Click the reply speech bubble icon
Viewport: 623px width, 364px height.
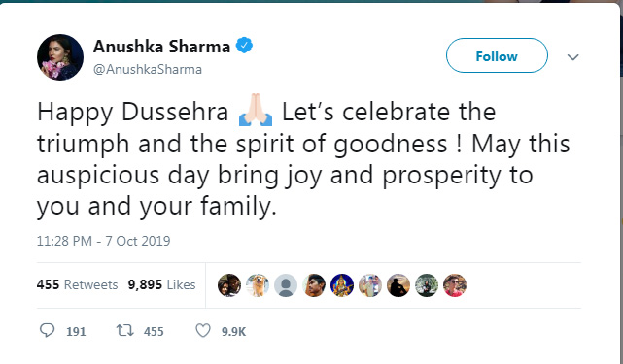[48, 330]
